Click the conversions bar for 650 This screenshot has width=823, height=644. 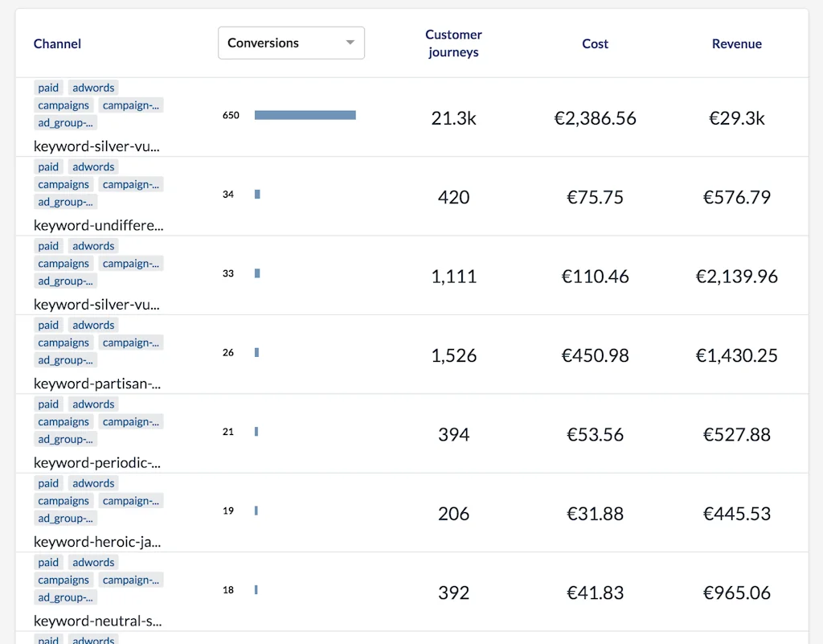point(305,114)
